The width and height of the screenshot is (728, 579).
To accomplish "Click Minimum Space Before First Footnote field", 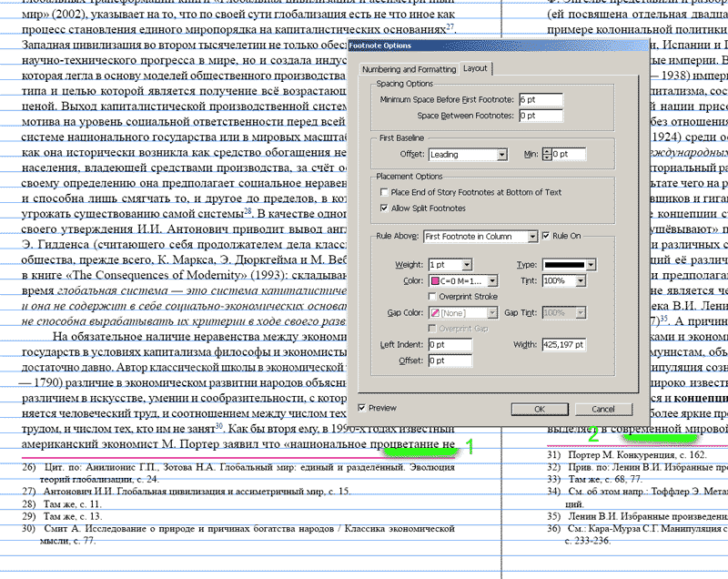I will tap(541, 99).
